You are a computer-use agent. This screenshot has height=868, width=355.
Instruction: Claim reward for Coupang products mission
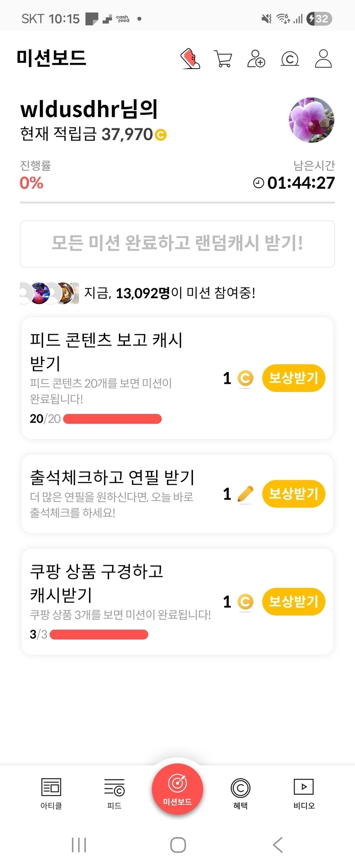coord(293,601)
